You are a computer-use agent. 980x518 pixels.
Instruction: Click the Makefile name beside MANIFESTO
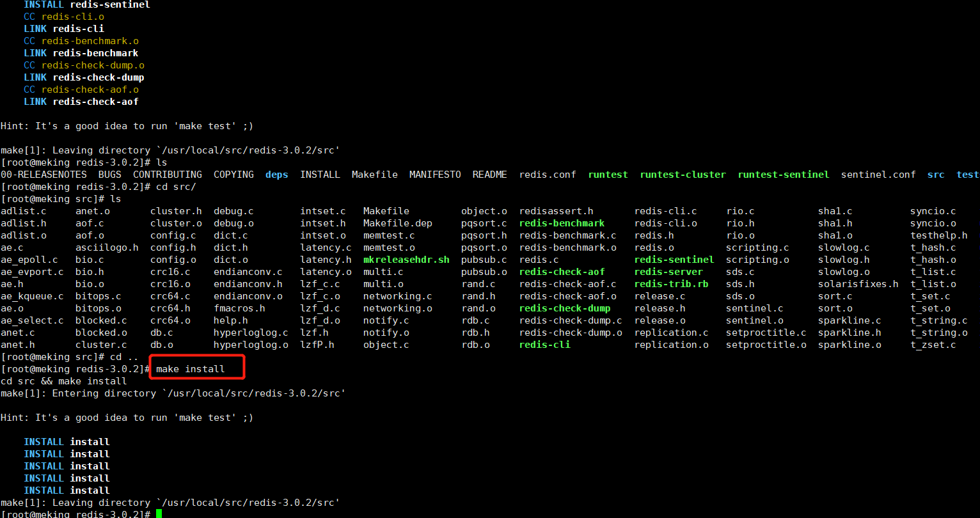[375, 175]
